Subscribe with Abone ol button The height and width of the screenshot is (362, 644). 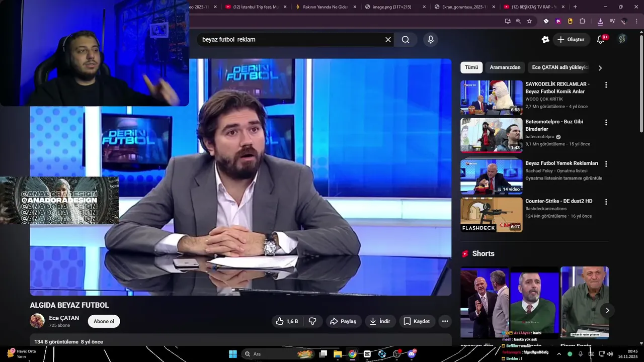coord(104,321)
